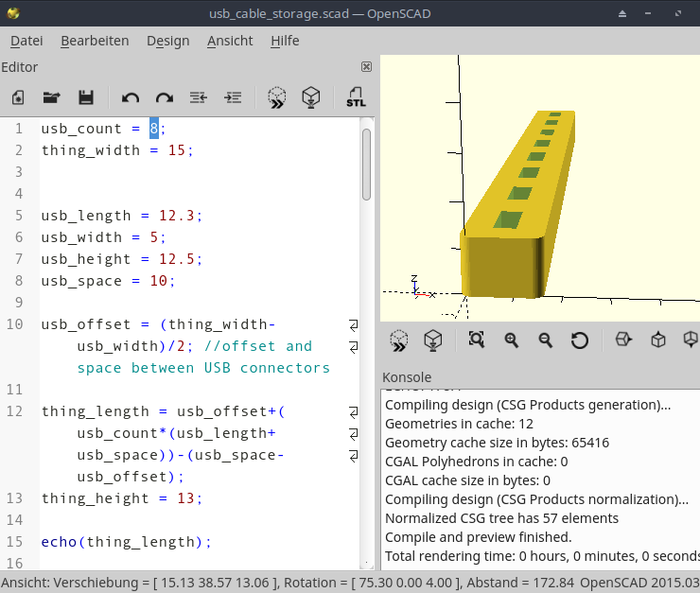Open a file with the folder icon
This screenshot has height=593, width=700.
coord(52,97)
